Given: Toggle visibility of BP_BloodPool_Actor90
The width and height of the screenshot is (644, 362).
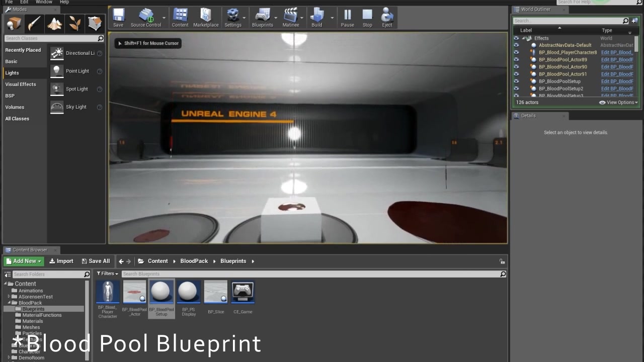Looking at the screenshot, I should click(x=516, y=67).
